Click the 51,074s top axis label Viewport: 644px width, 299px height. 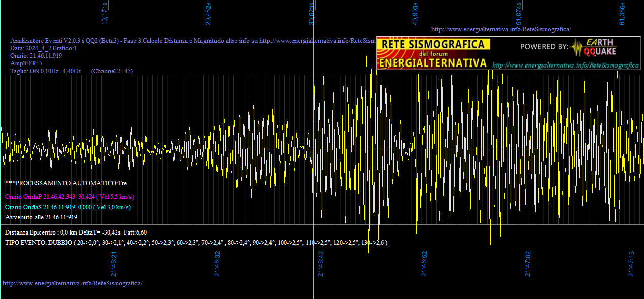pyautogui.click(x=518, y=13)
